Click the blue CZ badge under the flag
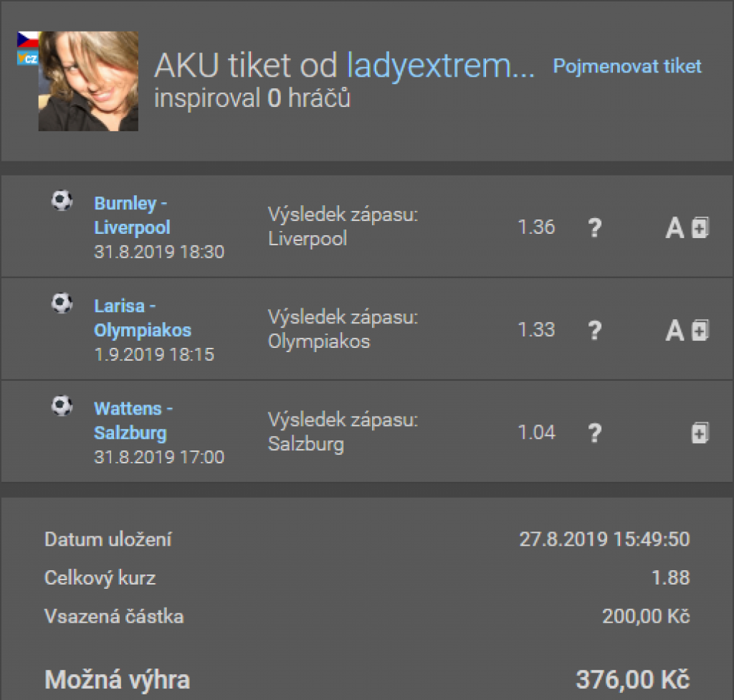The height and width of the screenshot is (700, 734). pos(27,58)
